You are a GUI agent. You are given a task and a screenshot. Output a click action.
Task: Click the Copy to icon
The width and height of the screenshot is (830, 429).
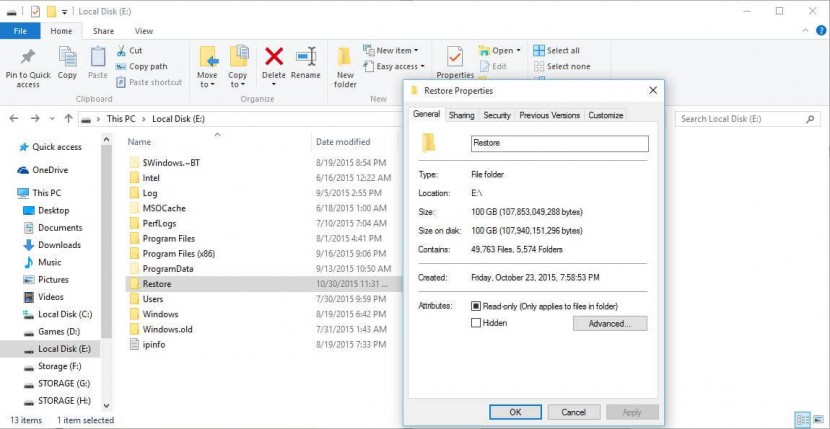coord(239,57)
